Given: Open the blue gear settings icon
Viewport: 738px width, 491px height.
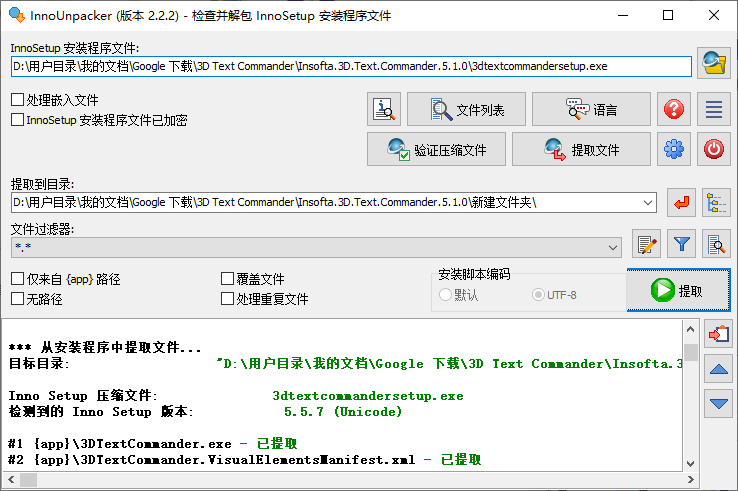Looking at the screenshot, I should (x=674, y=149).
